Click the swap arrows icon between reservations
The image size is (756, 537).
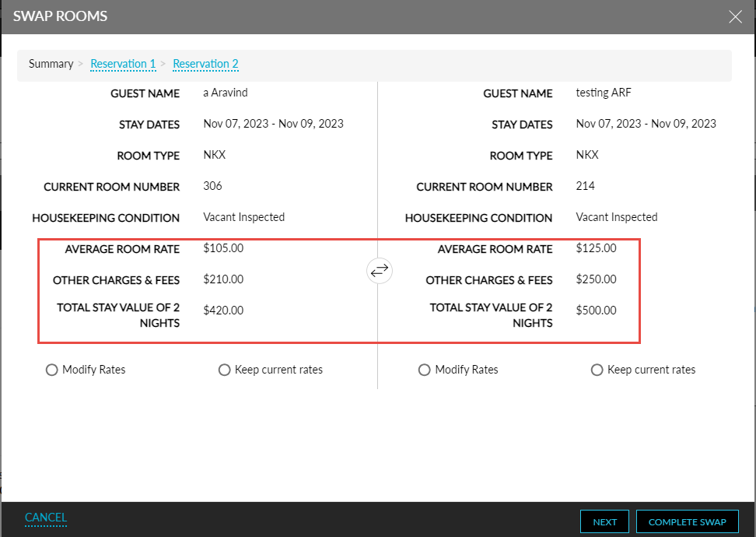click(379, 270)
